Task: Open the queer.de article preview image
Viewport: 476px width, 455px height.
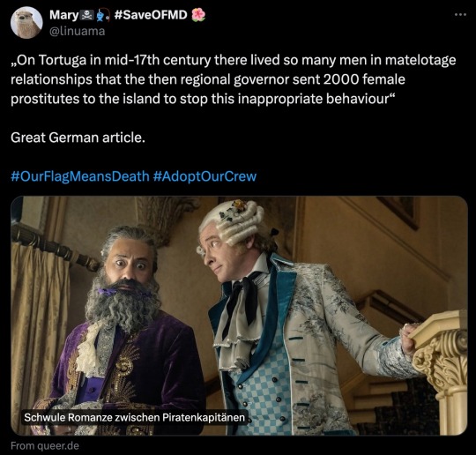Action: tap(239, 316)
